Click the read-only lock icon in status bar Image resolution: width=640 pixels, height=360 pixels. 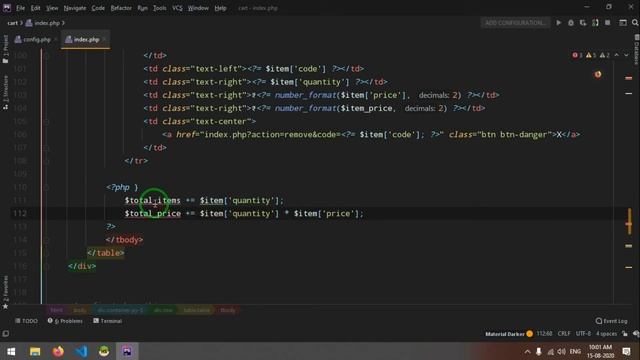pyautogui.click(x=625, y=333)
